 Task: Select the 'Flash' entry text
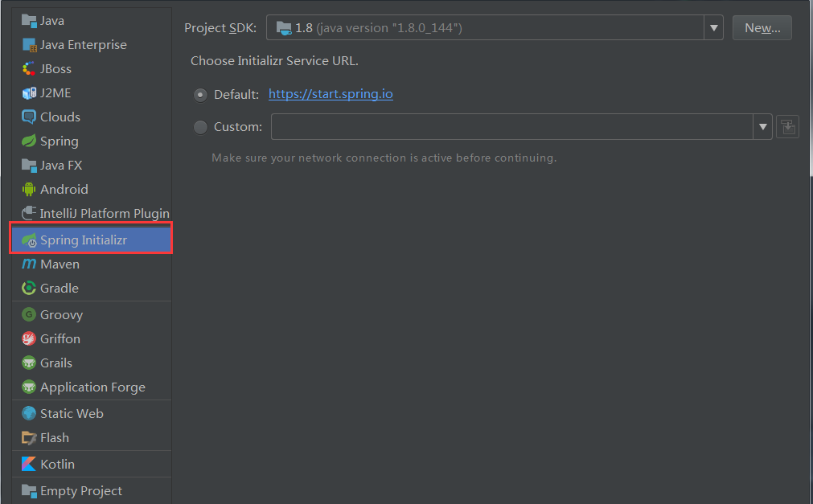[x=55, y=438]
